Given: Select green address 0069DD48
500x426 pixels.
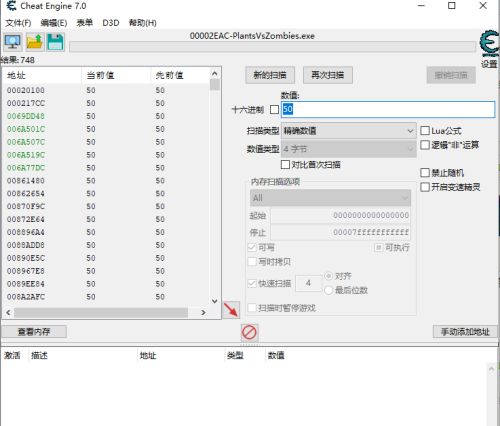Looking at the screenshot, I should [26, 116].
